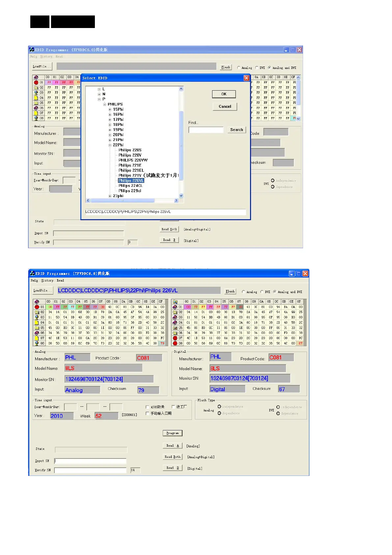The width and height of the screenshot is (392, 555).
Task: Click the magnifier header icon of the digital grid
Action: (175, 302)
